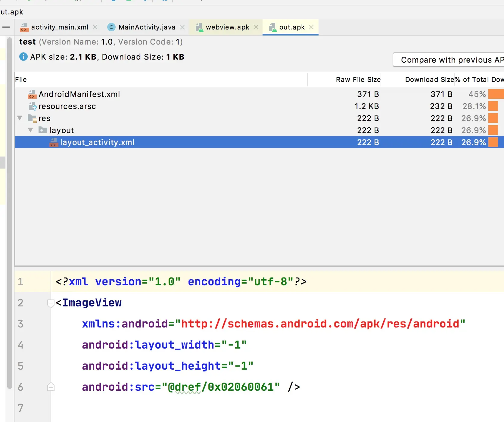Click the activity_main.xml file icon in tab

point(24,27)
